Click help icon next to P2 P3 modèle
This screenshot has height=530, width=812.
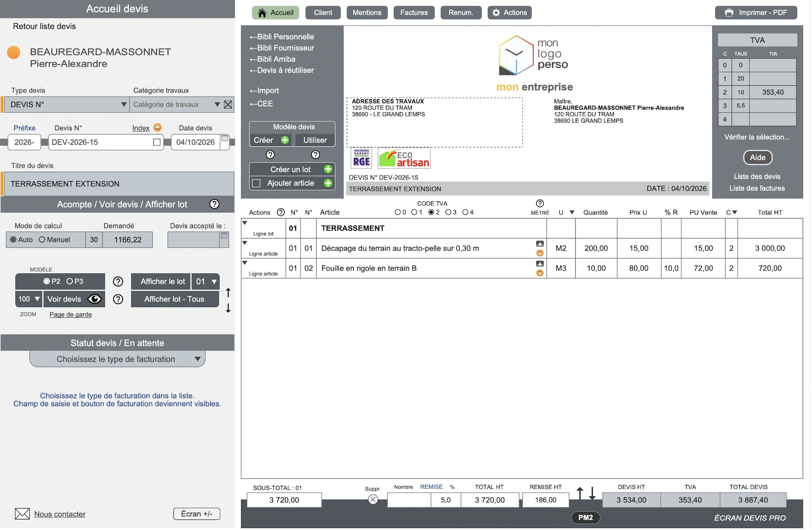pyautogui.click(x=118, y=281)
